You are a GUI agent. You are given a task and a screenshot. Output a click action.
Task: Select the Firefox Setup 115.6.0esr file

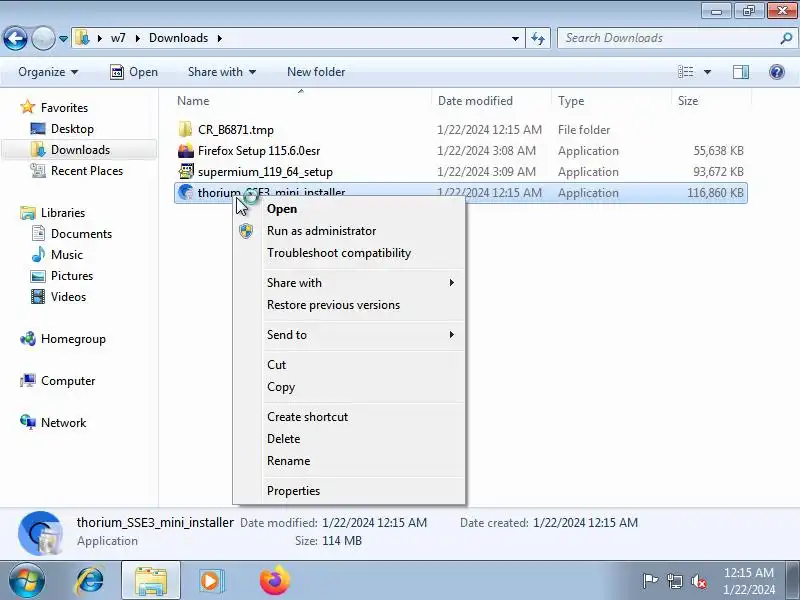coord(259,151)
